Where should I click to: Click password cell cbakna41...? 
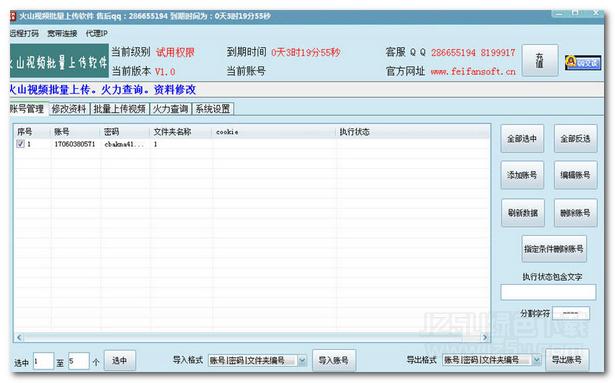pos(124,144)
